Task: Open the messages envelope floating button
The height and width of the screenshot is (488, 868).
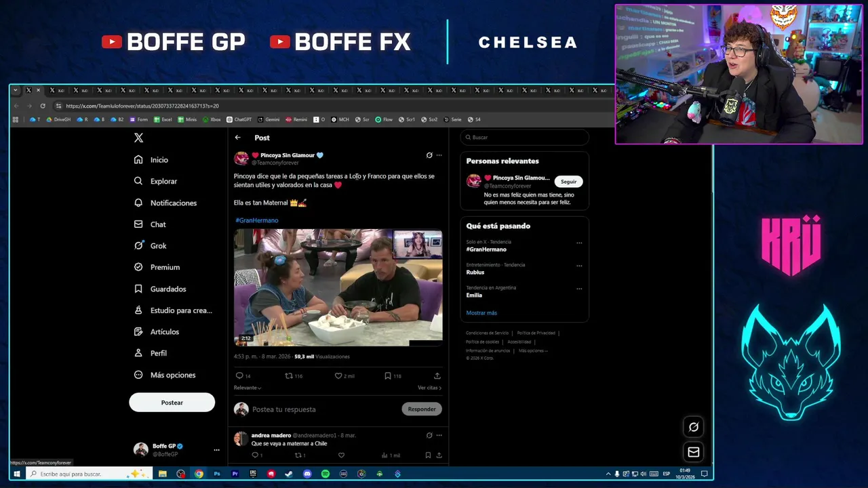Action: point(694,452)
